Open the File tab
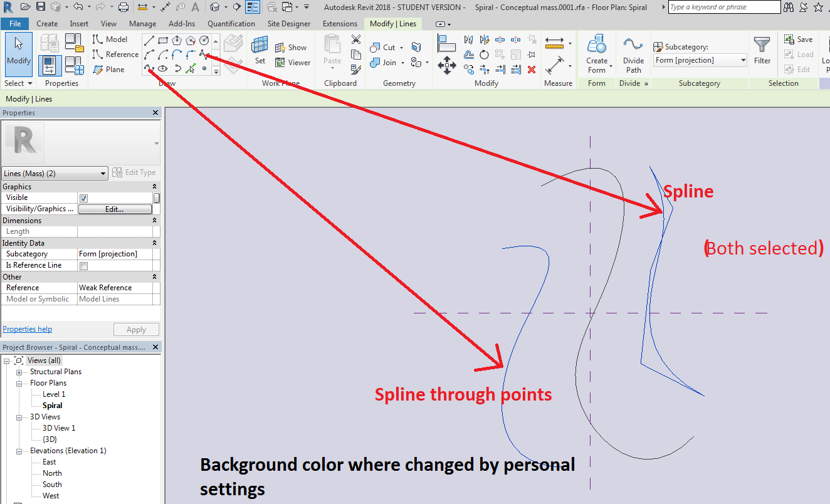Screen dimensions: 830x504 pos(15,24)
